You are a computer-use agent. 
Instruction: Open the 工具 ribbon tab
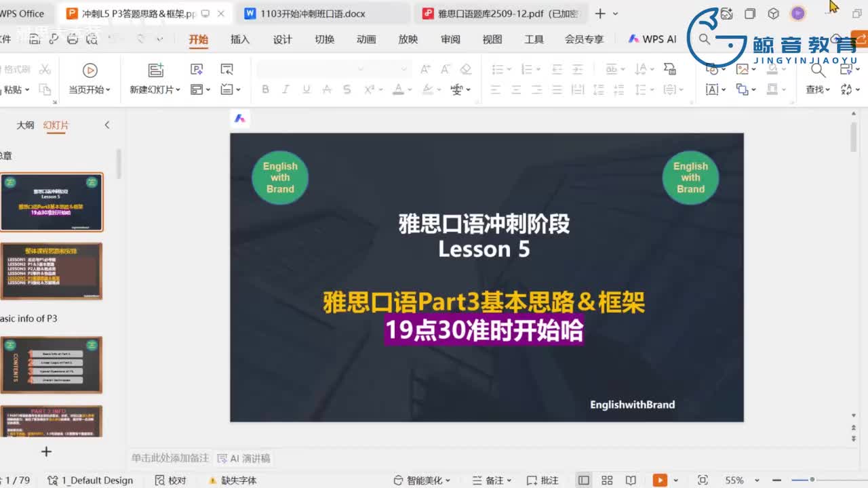coord(534,39)
